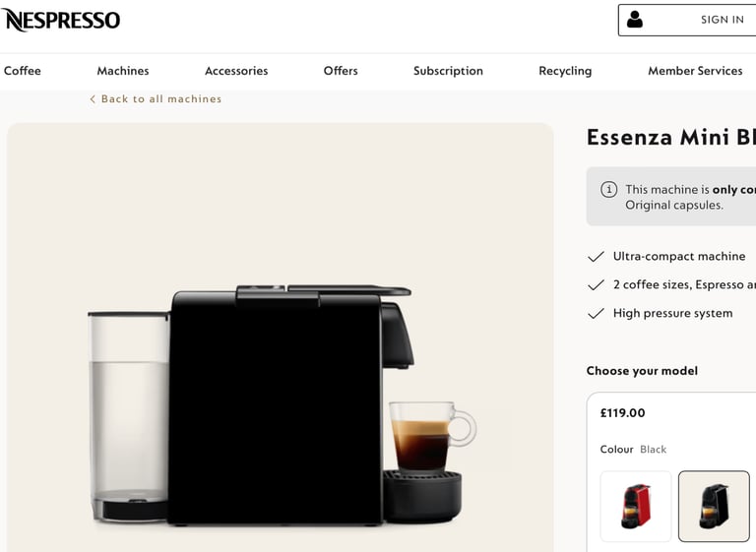Open the Coffee menu
756x552 pixels.
pos(23,71)
